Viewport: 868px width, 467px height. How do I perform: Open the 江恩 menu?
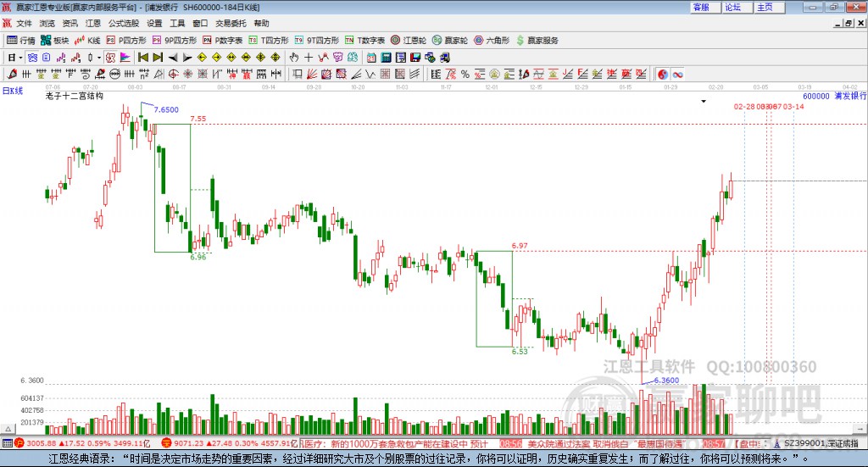[93, 23]
